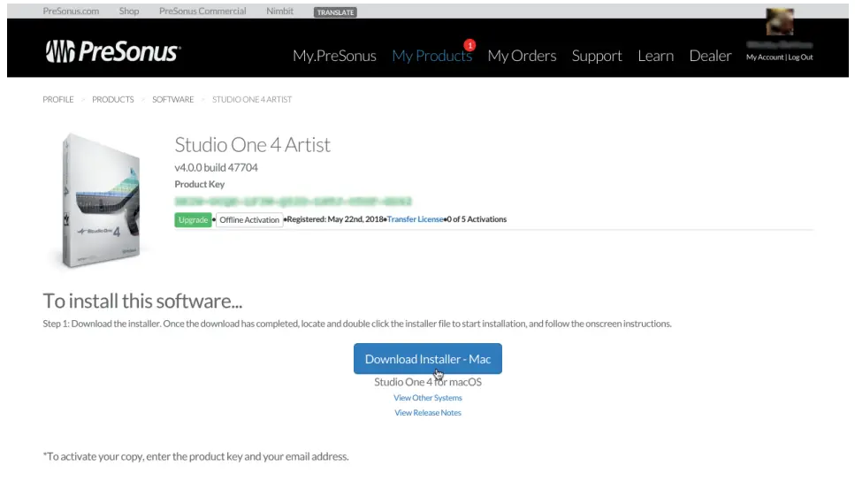Image resolution: width=855 pixels, height=504 pixels.
Task: Click version text v4.0.0 build 47704
Action: (216, 167)
